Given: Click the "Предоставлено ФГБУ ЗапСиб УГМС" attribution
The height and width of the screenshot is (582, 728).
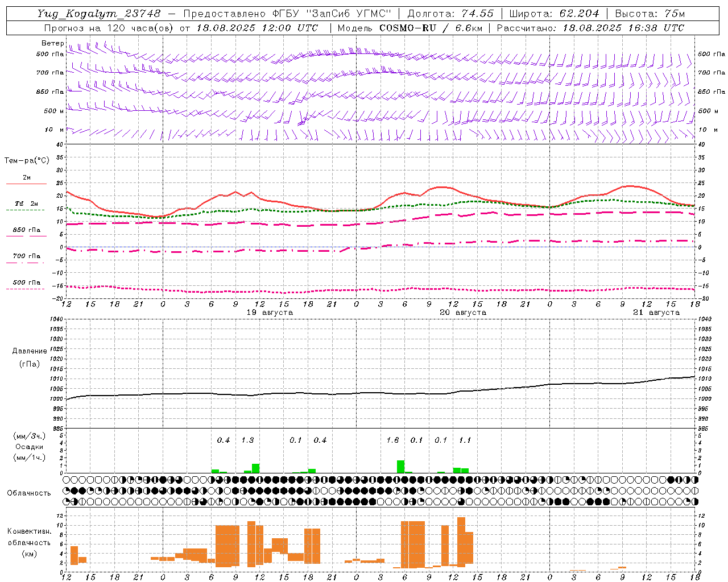Looking at the screenshot, I should pyautogui.click(x=287, y=14).
